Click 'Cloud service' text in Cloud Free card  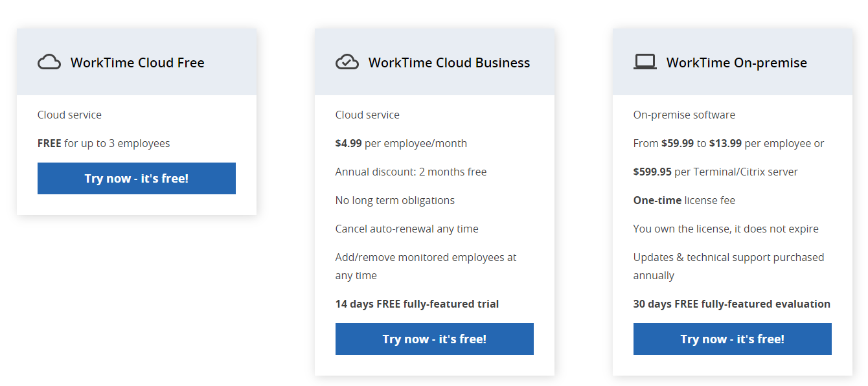click(x=69, y=115)
